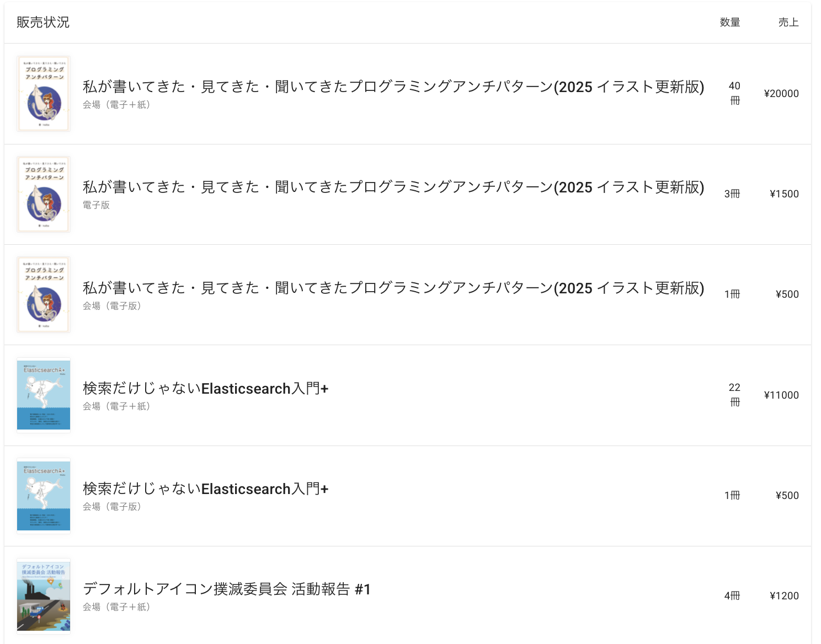Viewport: 821px width, 644px height.
Task: Click the 売上 column header
Action: [788, 22]
